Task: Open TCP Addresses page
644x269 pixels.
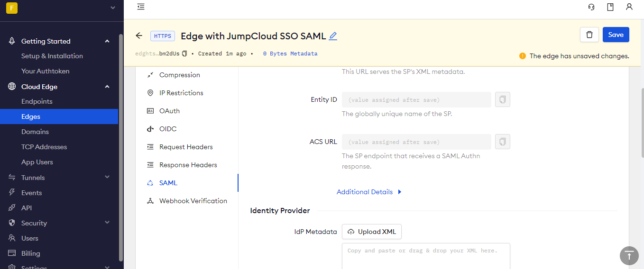Action: [x=44, y=147]
